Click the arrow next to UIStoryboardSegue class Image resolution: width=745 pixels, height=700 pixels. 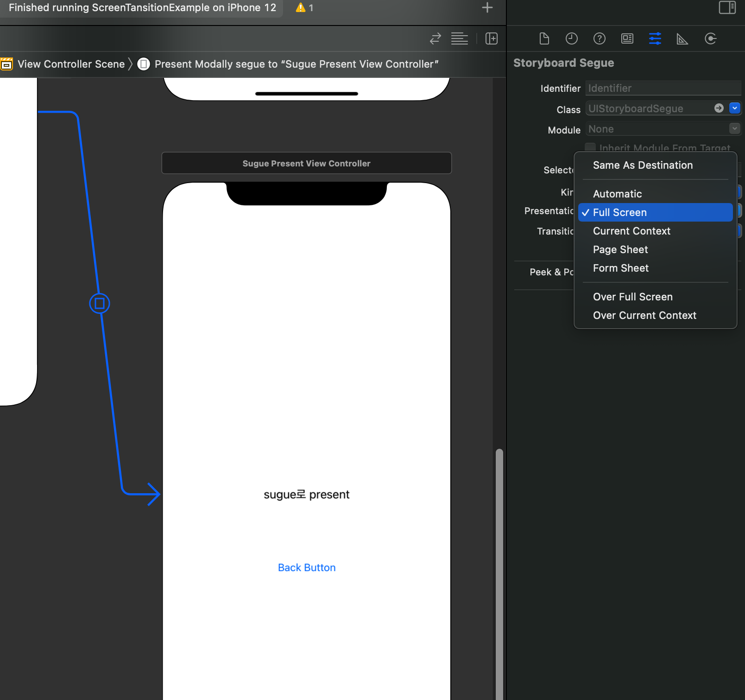(719, 108)
